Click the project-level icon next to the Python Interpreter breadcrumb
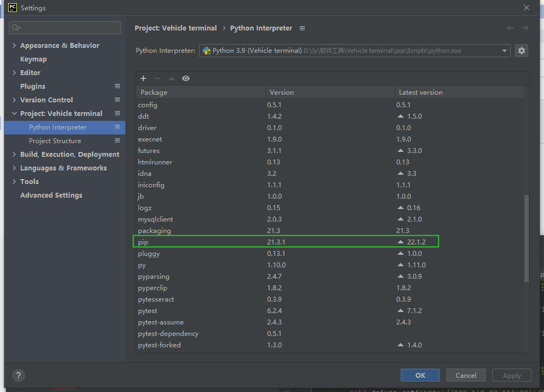The height and width of the screenshot is (392, 544). tap(303, 28)
